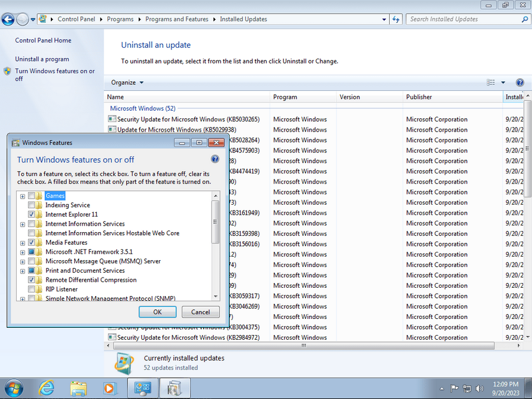Click the Programs breadcrumb
The width and height of the screenshot is (532, 399).
pyautogui.click(x=120, y=19)
